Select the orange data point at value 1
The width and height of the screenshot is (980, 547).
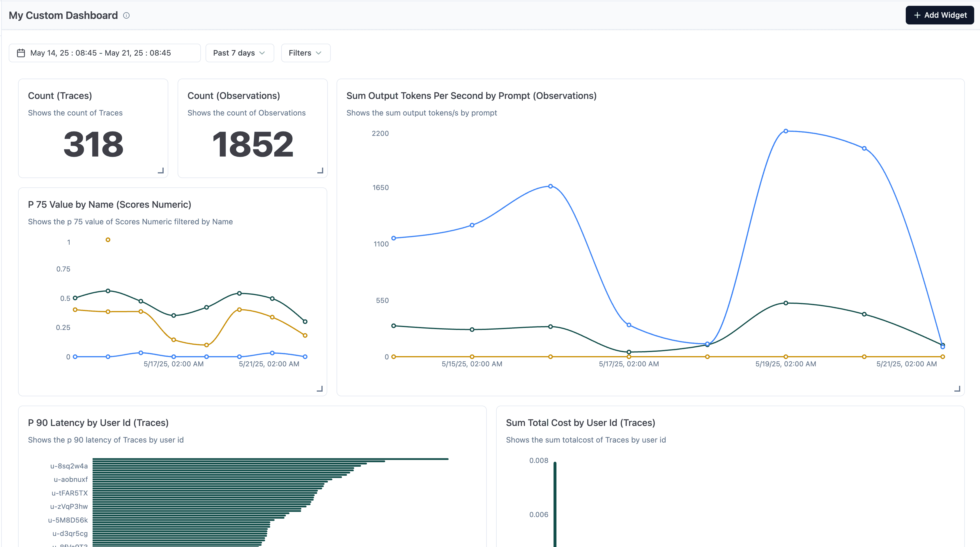click(108, 239)
